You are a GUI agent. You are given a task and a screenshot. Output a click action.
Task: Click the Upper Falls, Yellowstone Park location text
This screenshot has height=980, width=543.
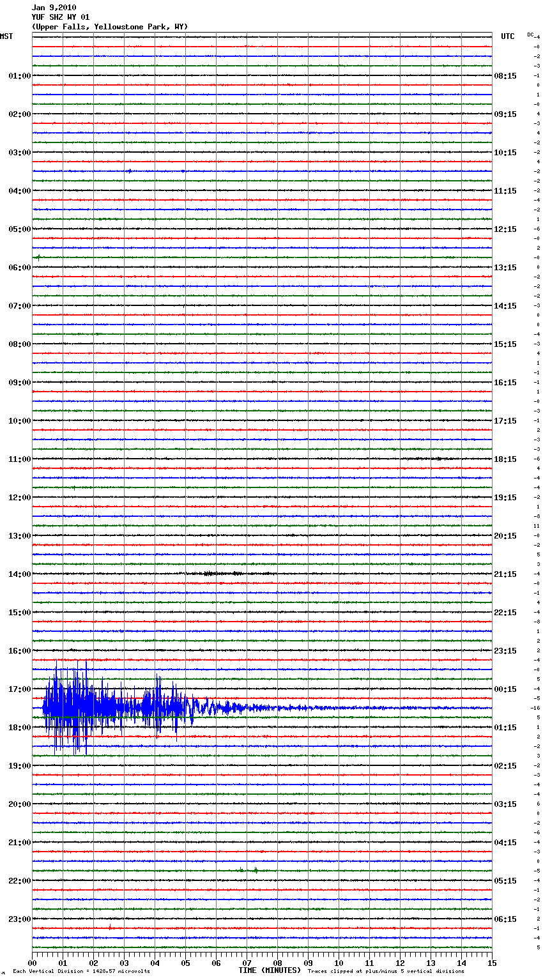coord(110,27)
